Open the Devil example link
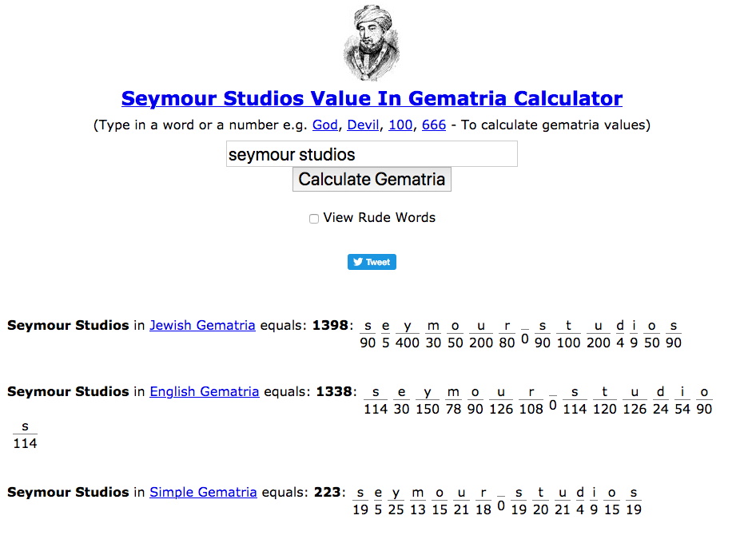Screen dimensions: 756x547 coord(363,125)
